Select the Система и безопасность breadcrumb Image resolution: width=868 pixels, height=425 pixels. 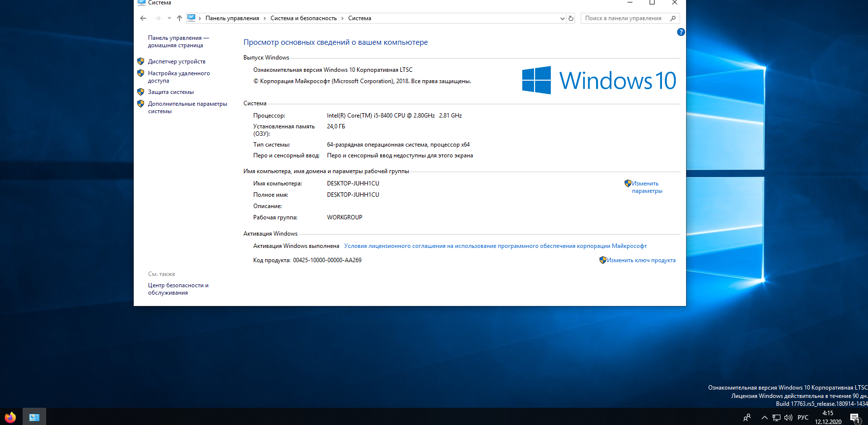click(x=303, y=18)
